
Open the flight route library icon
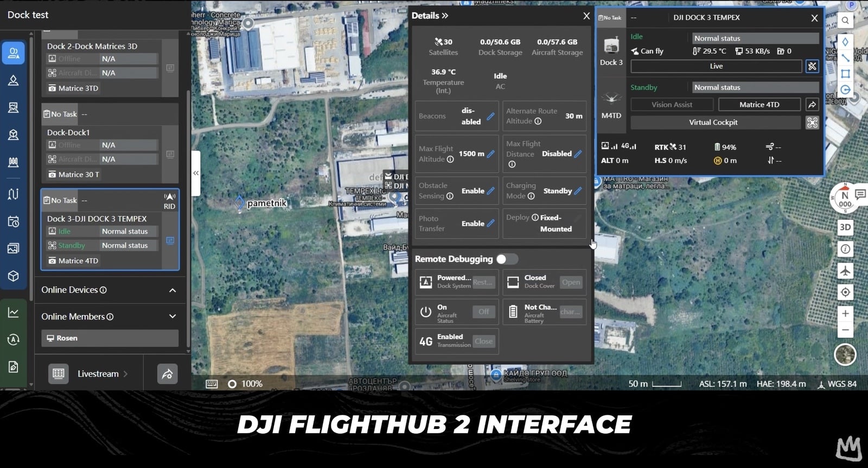coord(13,194)
